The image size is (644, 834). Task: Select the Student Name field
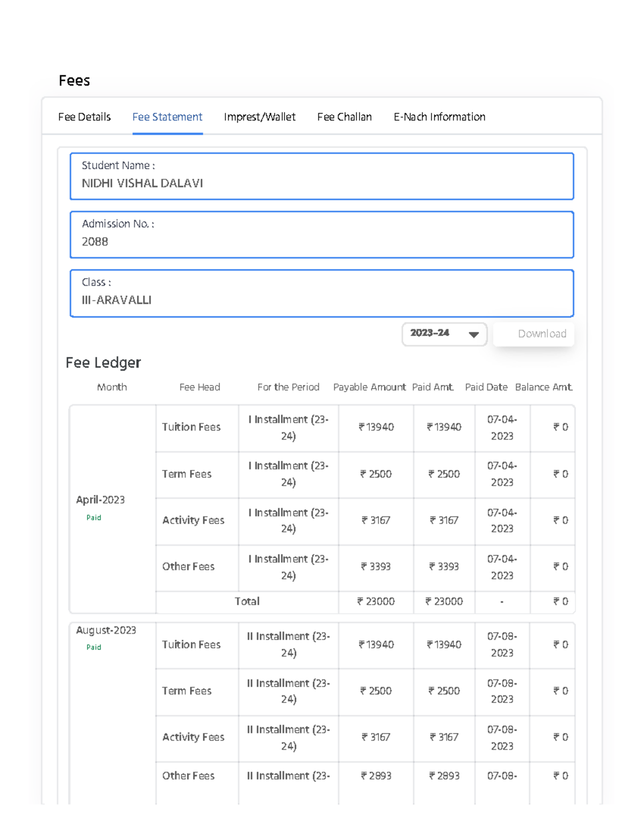321,176
